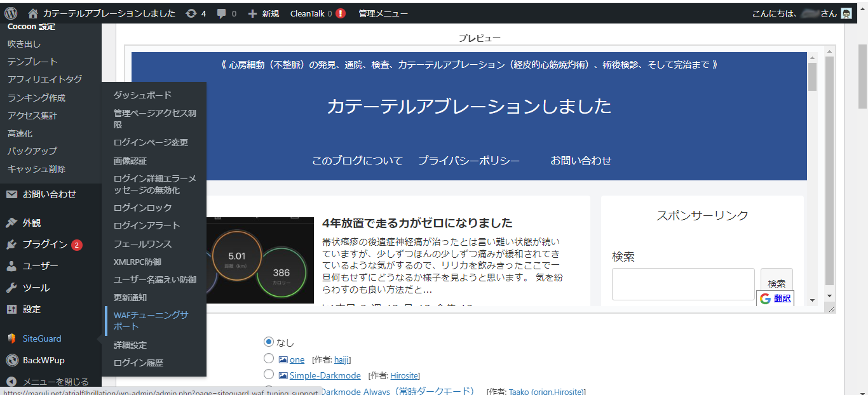The height and width of the screenshot is (395, 868).
Task: Open the updates icon showing 4
Action: click(191, 13)
